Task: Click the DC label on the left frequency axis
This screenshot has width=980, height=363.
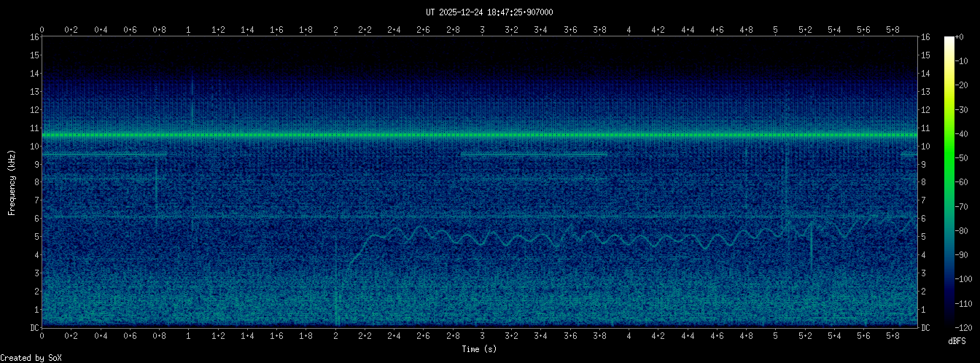Action: point(34,327)
